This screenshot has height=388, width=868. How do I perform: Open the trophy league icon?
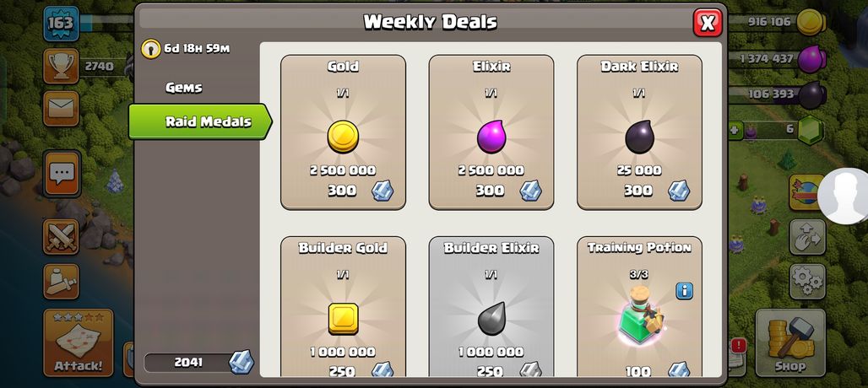[x=61, y=66]
